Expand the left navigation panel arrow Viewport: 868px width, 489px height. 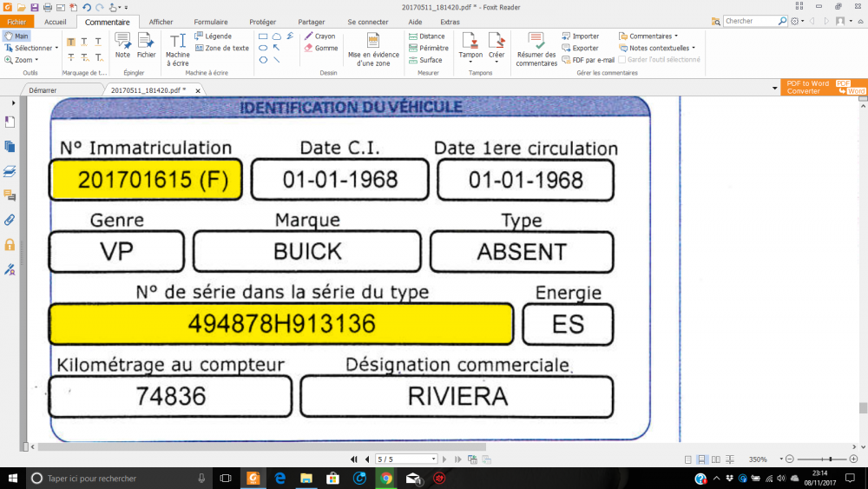click(x=13, y=103)
